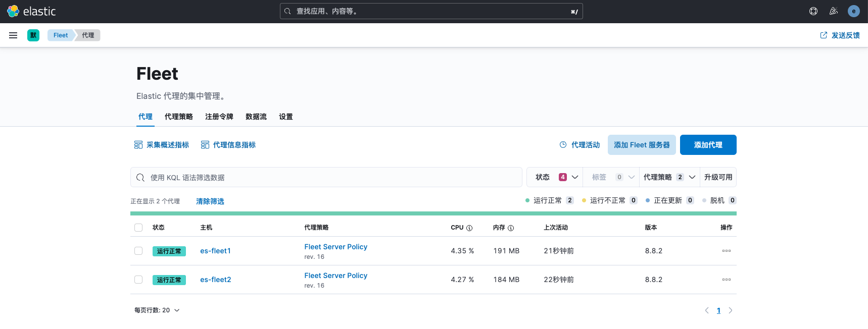Click the 运行不正常 0 status summary

pyautogui.click(x=610, y=200)
